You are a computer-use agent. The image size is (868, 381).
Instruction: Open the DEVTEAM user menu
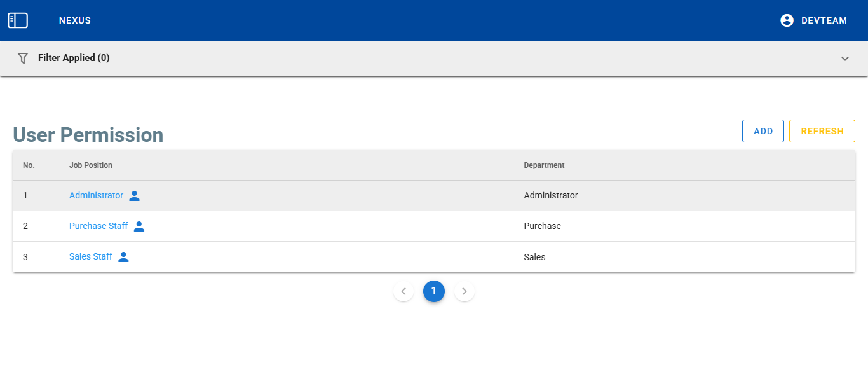point(824,20)
